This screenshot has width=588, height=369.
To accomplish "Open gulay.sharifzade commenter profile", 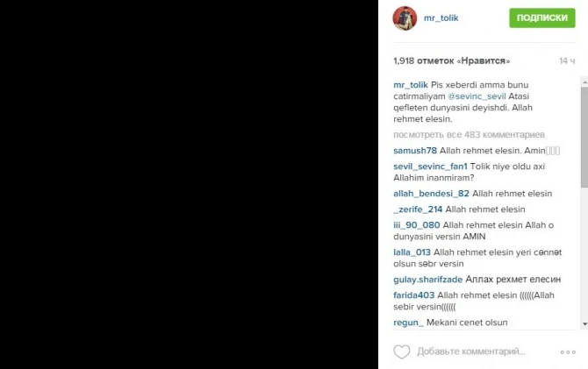I will (428, 280).
